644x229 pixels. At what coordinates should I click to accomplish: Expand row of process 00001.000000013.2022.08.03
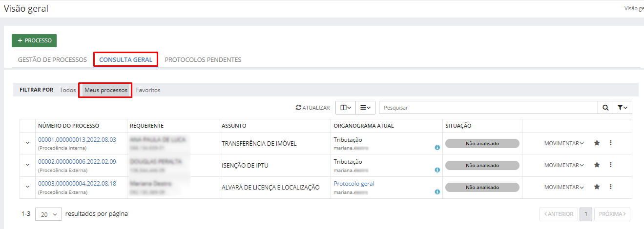[x=27, y=143]
